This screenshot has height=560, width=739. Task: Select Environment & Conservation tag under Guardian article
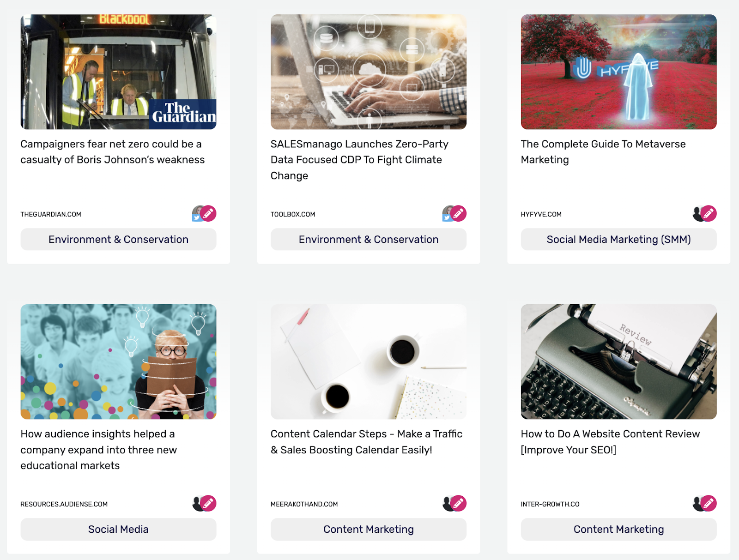coord(118,240)
